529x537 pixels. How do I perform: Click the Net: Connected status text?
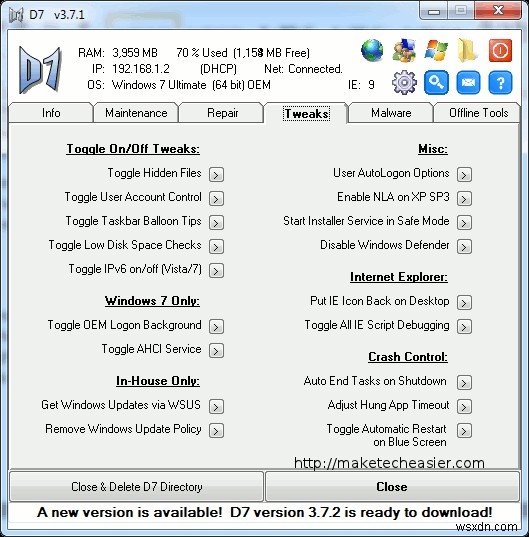303,69
